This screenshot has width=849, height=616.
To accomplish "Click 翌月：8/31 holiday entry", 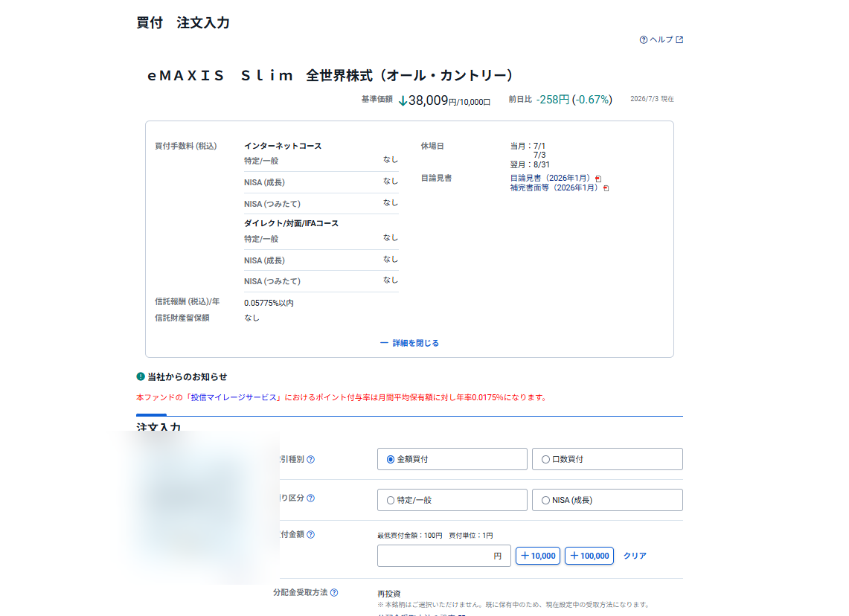I will 530,164.
